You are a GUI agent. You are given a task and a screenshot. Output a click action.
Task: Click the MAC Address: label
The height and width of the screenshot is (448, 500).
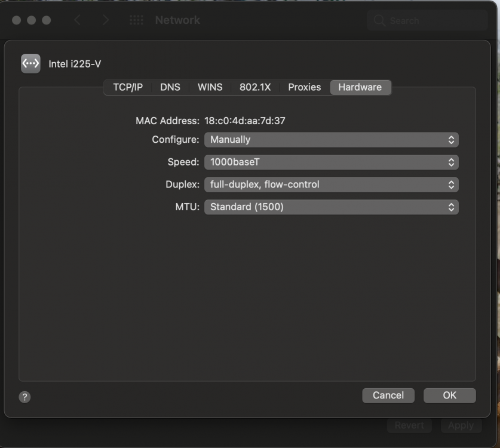[167, 121]
